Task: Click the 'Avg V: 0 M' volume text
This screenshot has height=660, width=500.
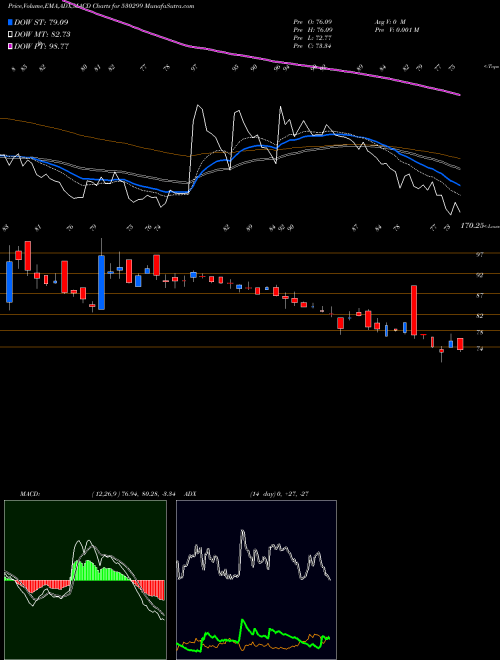Action: point(390,22)
